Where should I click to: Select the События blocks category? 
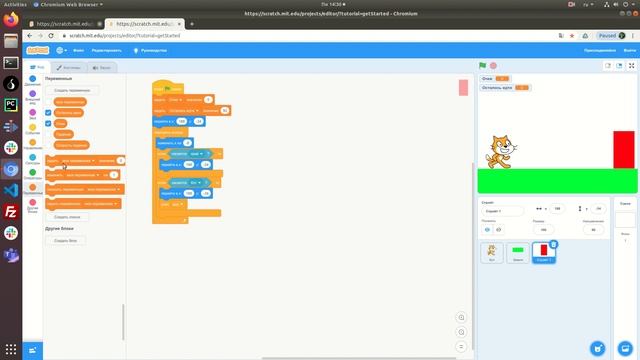[x=33, y=129]
